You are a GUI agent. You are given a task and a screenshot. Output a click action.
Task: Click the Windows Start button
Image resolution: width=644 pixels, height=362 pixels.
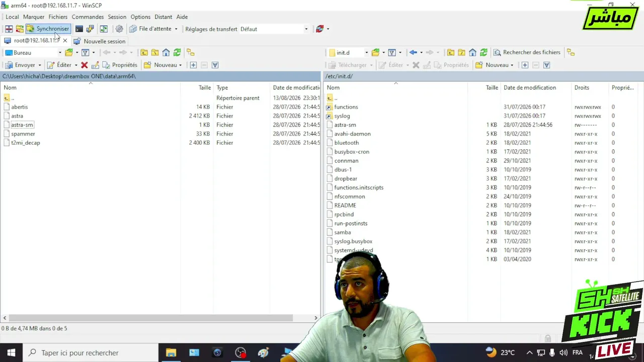point(11,352)
